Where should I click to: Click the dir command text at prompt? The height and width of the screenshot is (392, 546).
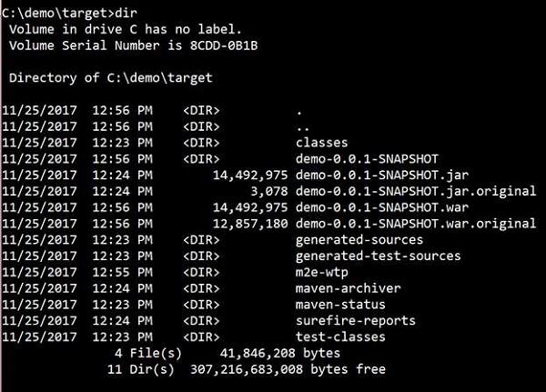[126, 13]
